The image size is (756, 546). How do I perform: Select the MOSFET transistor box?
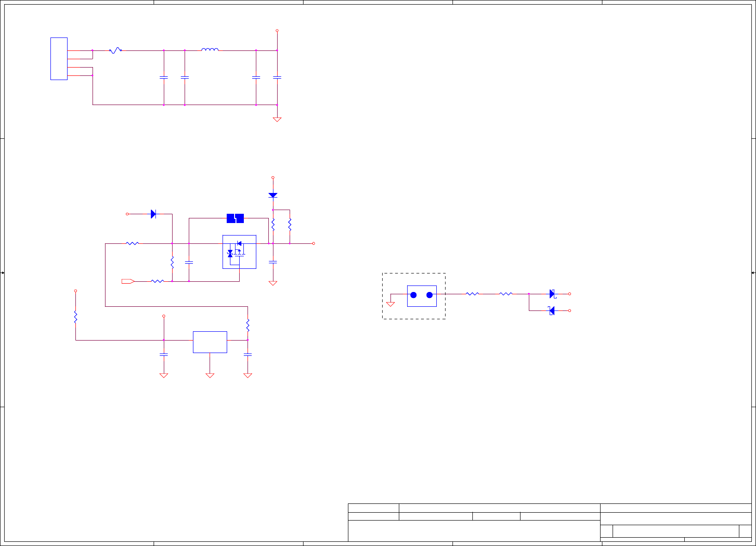pyautogui.click(x=239, y=252)
